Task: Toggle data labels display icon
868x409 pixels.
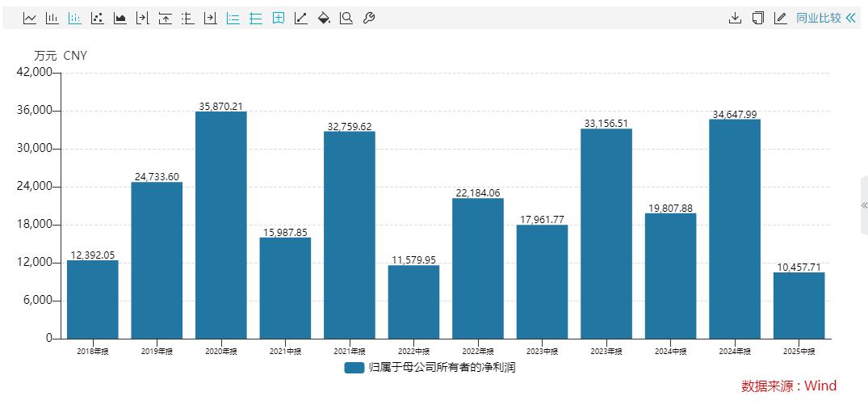Action: point(279,18)
